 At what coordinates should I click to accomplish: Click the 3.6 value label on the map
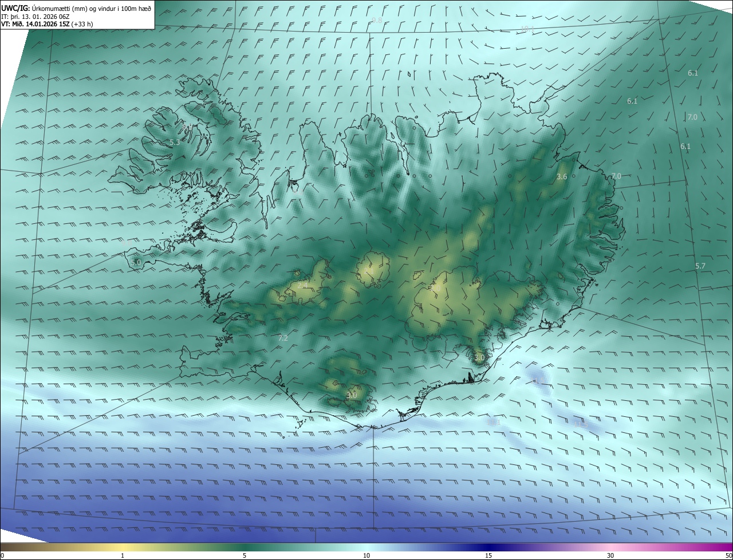[562, 177]
